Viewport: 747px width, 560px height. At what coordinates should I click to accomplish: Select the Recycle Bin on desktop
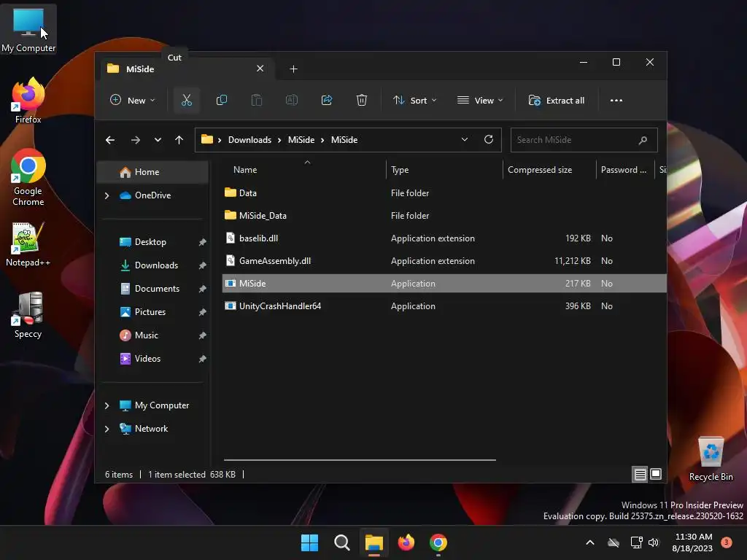tap(711, 459)
